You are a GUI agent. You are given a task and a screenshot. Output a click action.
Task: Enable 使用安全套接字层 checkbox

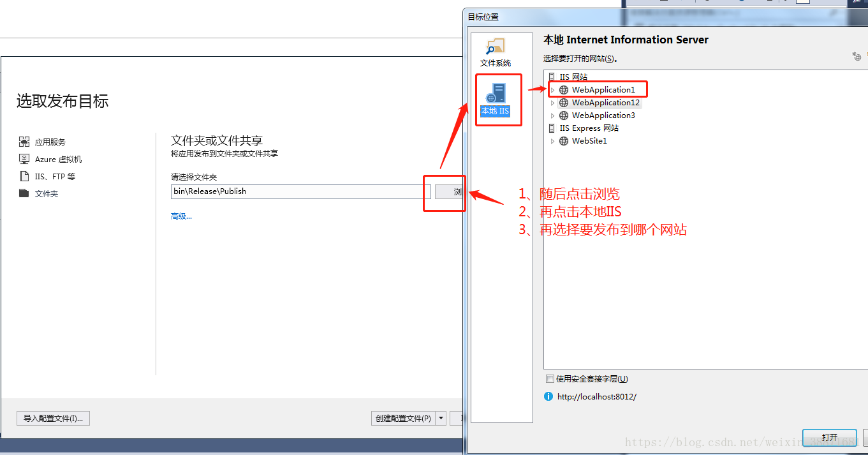click(x=550, y=379)
